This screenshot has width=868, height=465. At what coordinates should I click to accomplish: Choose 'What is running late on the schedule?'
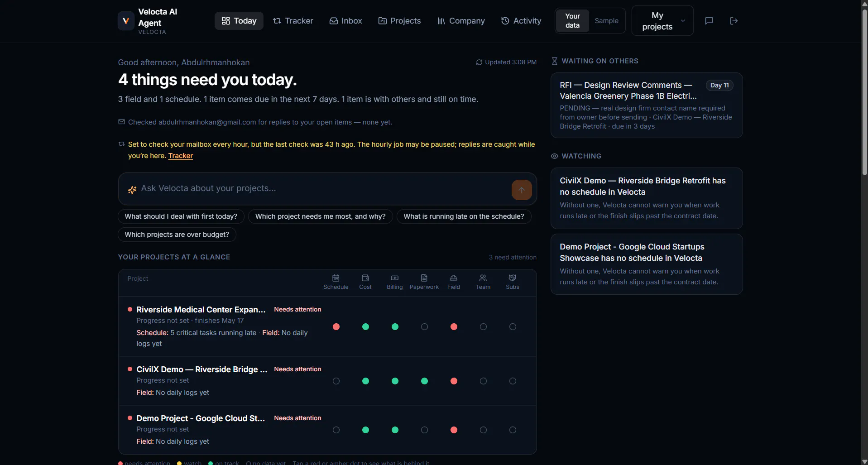(464, 216)
